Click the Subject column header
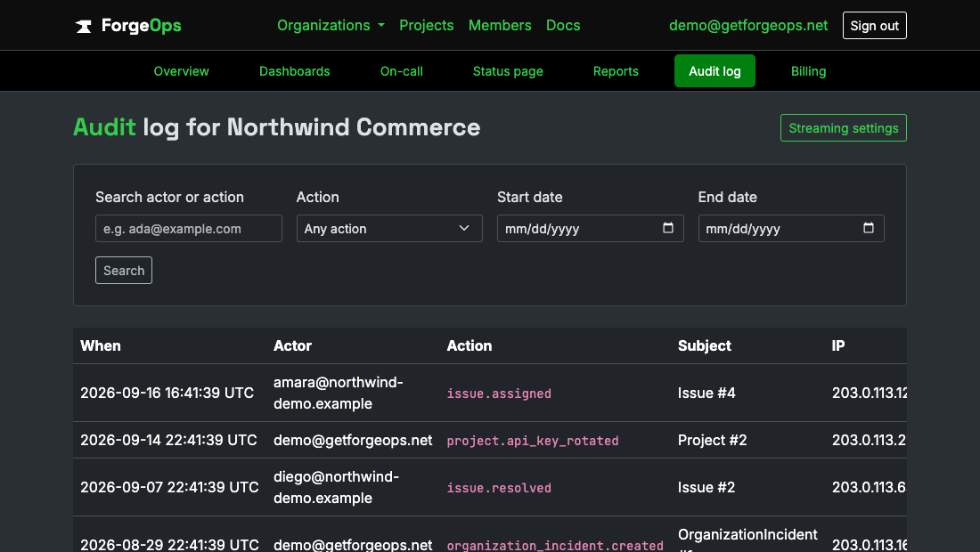 pyautogui.click(x=705, y=346)
